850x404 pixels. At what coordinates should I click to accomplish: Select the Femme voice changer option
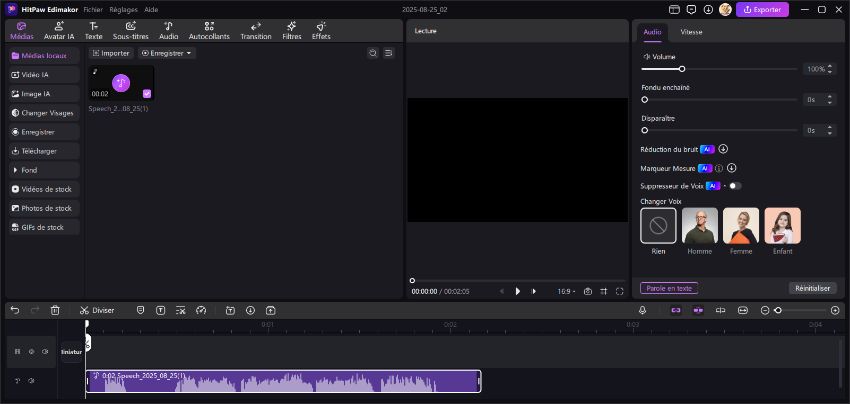point(741,226)
